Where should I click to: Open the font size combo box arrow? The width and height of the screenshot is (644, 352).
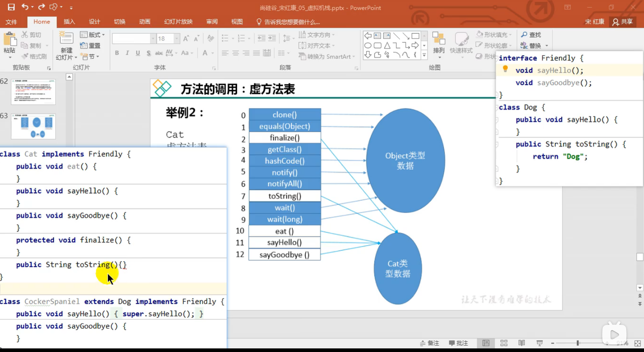click(177, 38)
